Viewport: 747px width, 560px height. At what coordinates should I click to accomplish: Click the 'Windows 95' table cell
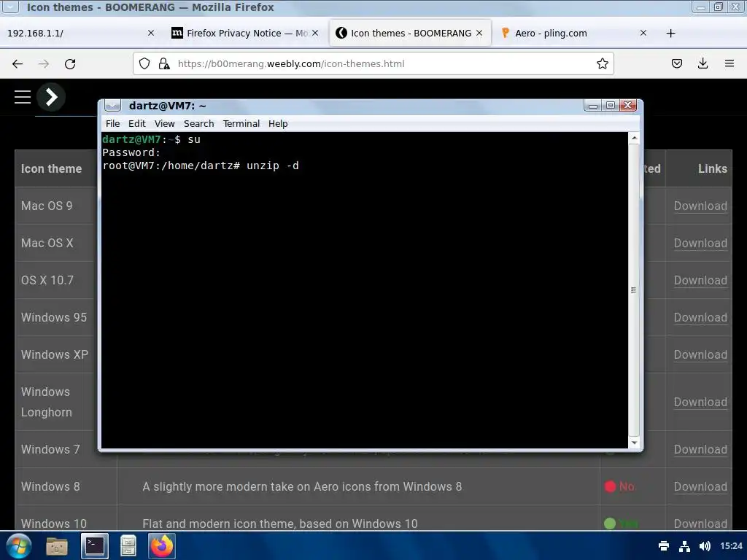coord(54,317)
